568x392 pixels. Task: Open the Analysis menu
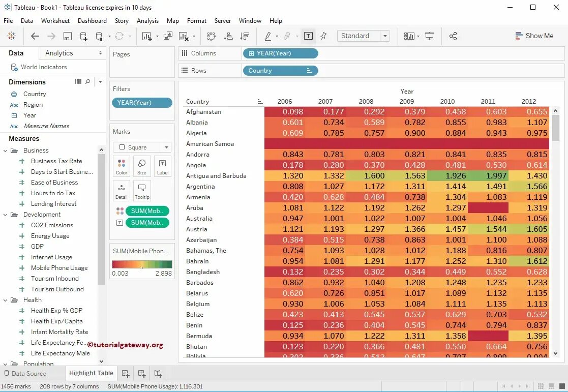click(x=147, y=21)
